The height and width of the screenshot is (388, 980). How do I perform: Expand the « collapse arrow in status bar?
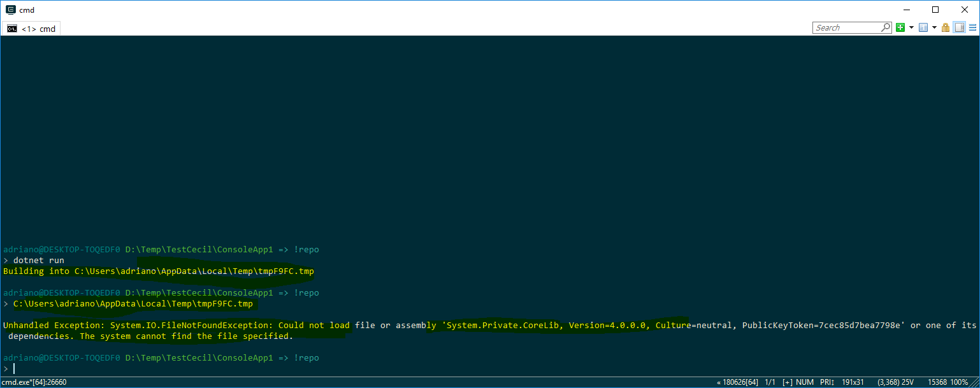click(x=717, y=382)
